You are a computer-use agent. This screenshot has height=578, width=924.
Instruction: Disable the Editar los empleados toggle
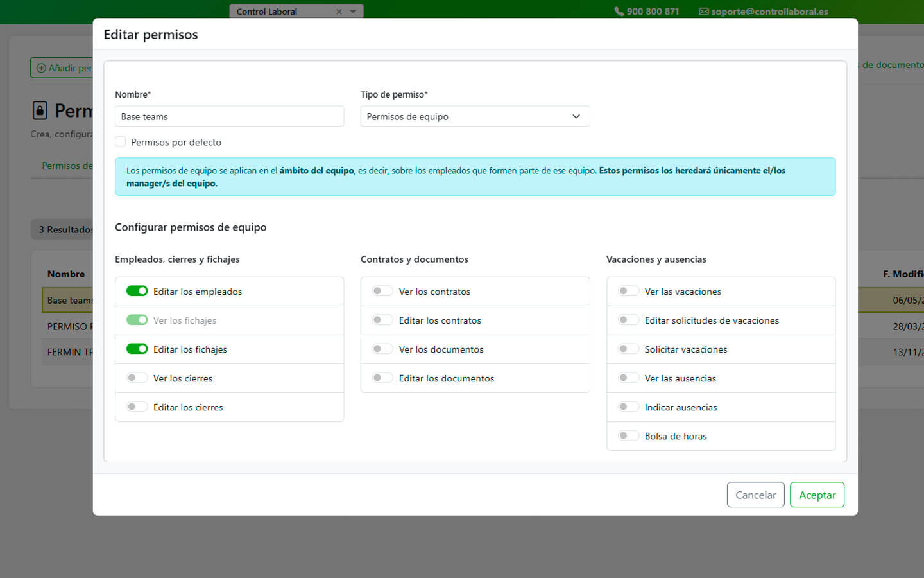coord(137,291)
